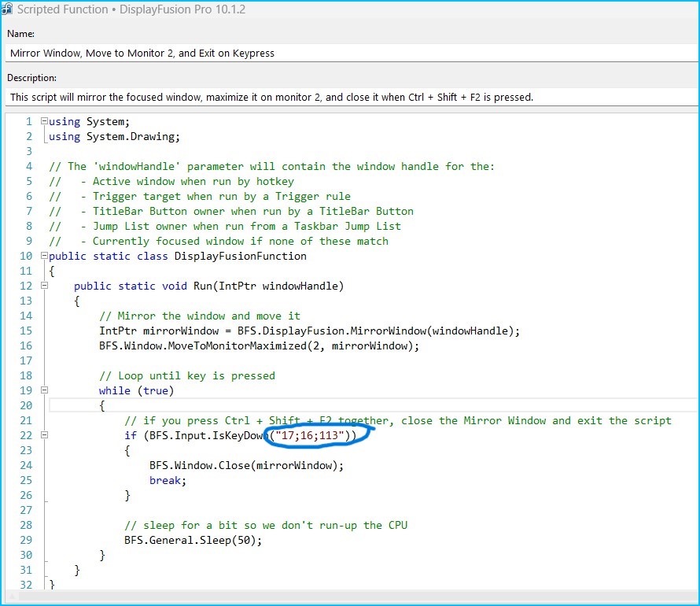This screenshot has width=700, height=606.
Task: Place cursor on BFS.General.Sleep(50) line
Action: [193, 540]
